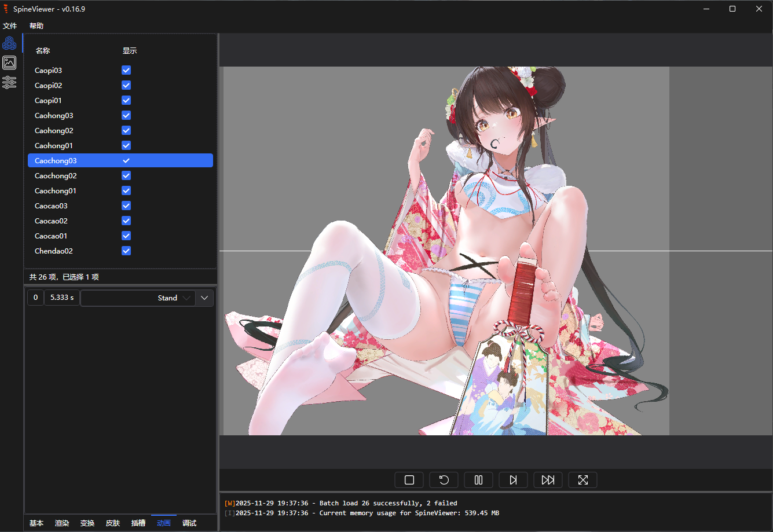
Task: Click the 名称 column header
Action: (43, 50)
